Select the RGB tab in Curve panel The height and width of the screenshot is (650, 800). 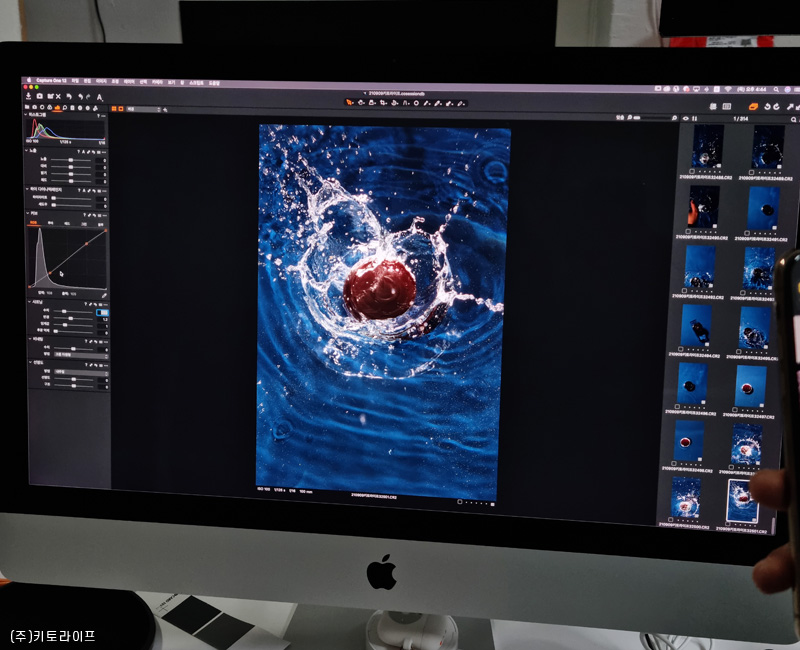click(x=33, y=224)
